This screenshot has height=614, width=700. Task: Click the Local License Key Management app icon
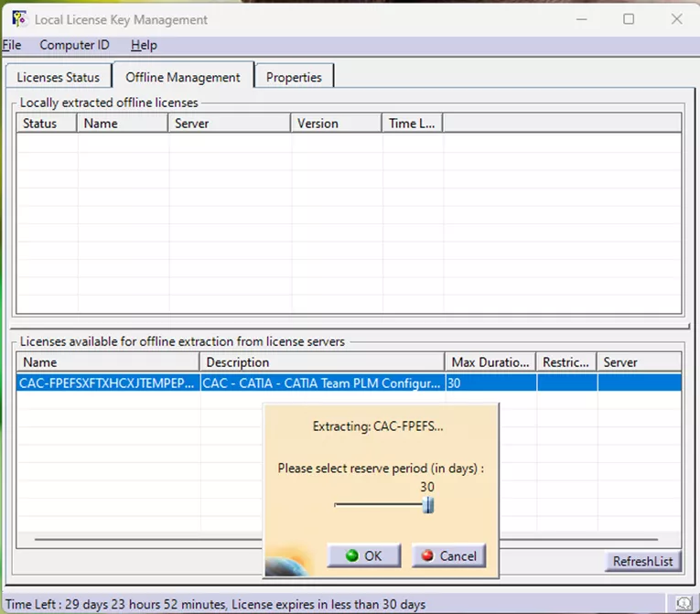[x=18, y=19]
